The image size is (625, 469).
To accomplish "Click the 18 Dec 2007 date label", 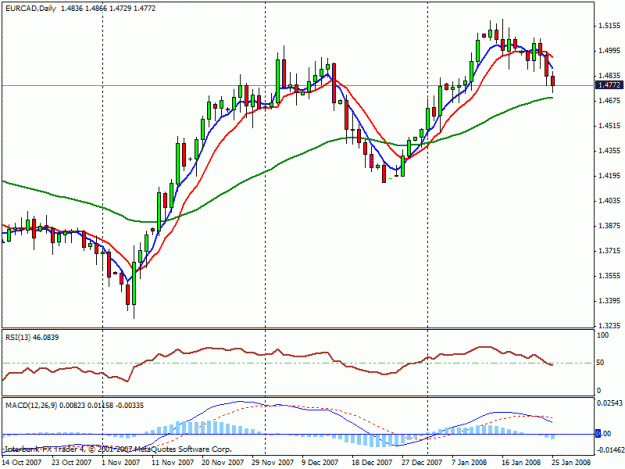I will (x=371, y=462).
